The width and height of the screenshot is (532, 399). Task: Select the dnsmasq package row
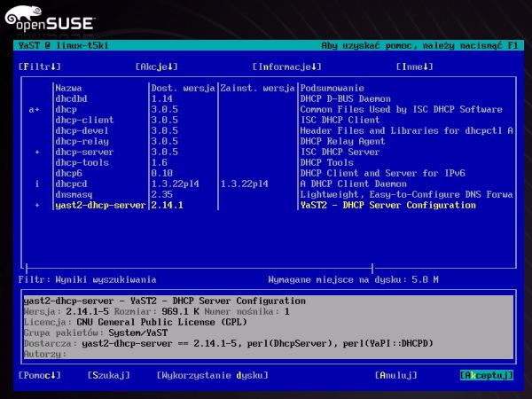point(268,194)
